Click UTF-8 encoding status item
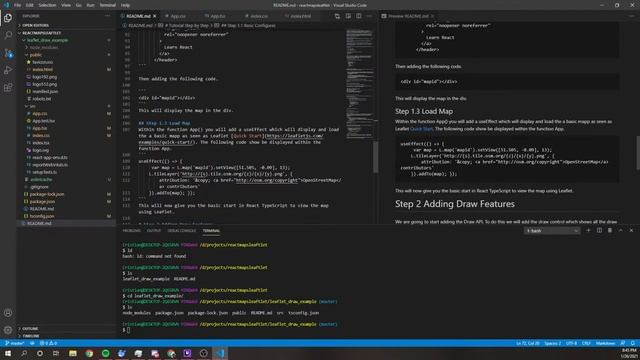Viewport: 640px width, 360px height. pyautogui.click(x=571, y=343)
